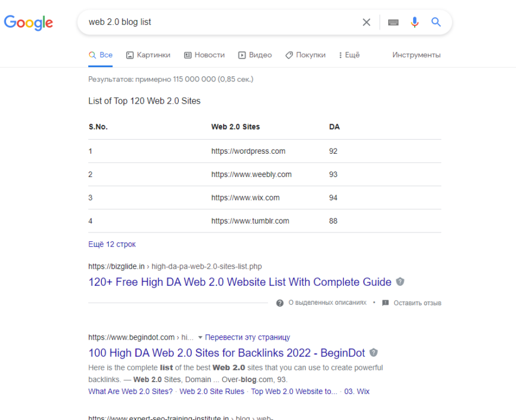The image size is (516, 420).
Task: Open the on-screen keyboard icon
Action: (x=394, y=22)
